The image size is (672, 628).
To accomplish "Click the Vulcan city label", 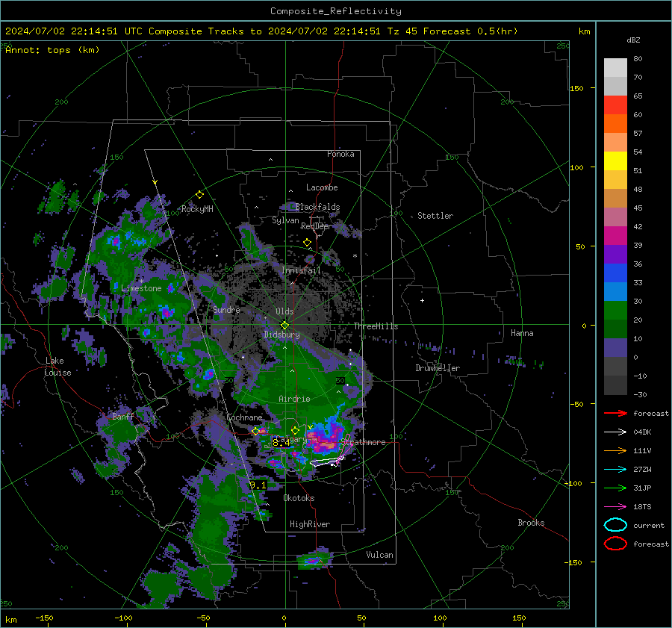I will (380, 555).
